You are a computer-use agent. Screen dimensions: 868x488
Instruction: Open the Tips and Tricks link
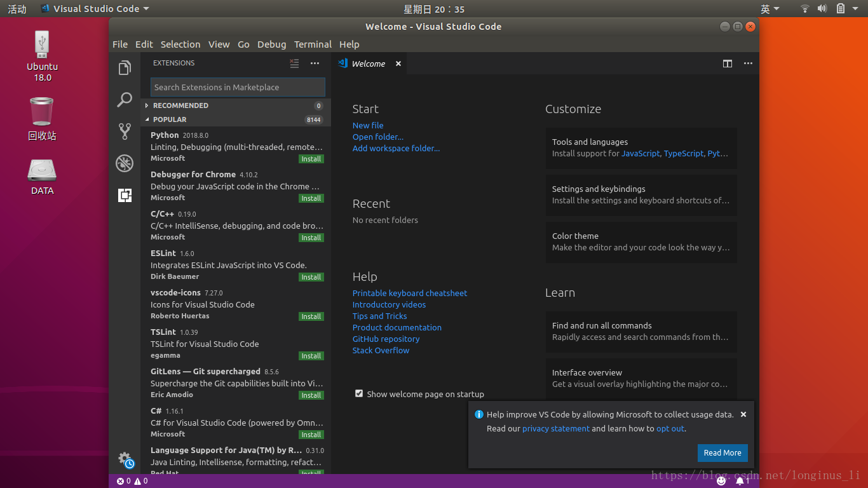(379, 316)
